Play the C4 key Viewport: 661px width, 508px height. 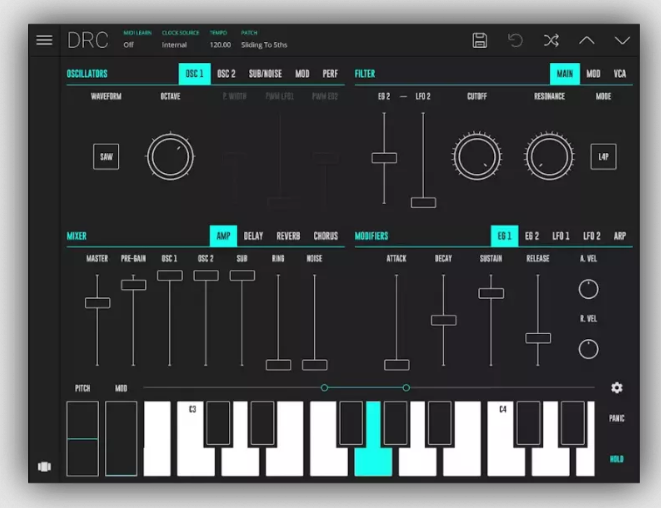[505, 462]
